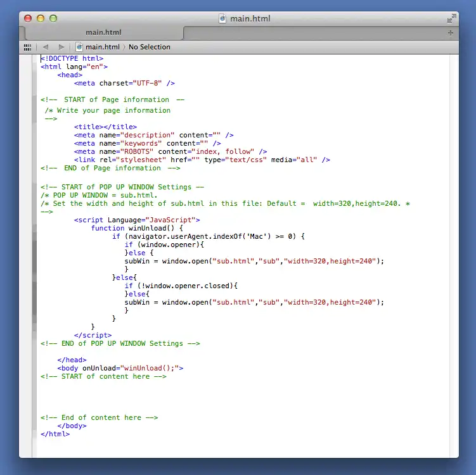Image resolution: width=476 pixels, height=475 pixels.
Task: Go forward with the right arrow
Action: coord(61,47)
